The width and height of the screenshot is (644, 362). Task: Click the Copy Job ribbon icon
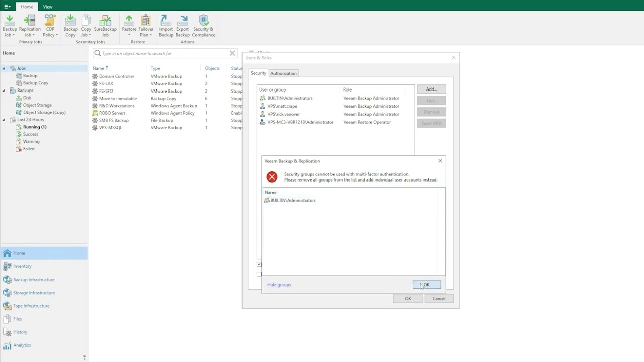click(86, 26)
